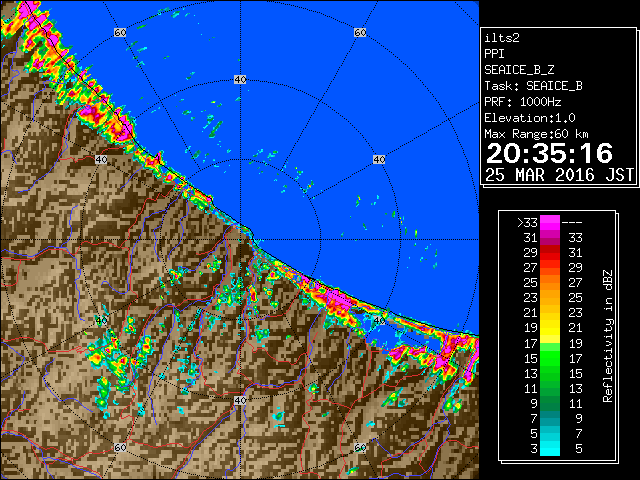Click the '33' label in legend's right column
The image size is (640, 480).
click(576, 238)
